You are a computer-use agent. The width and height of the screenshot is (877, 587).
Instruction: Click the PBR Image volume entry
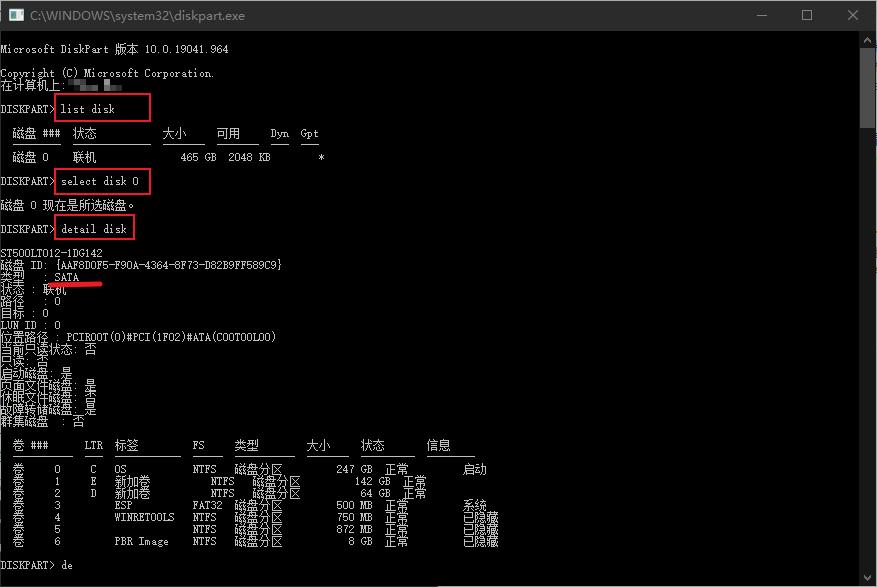click(x=143, y=541)
